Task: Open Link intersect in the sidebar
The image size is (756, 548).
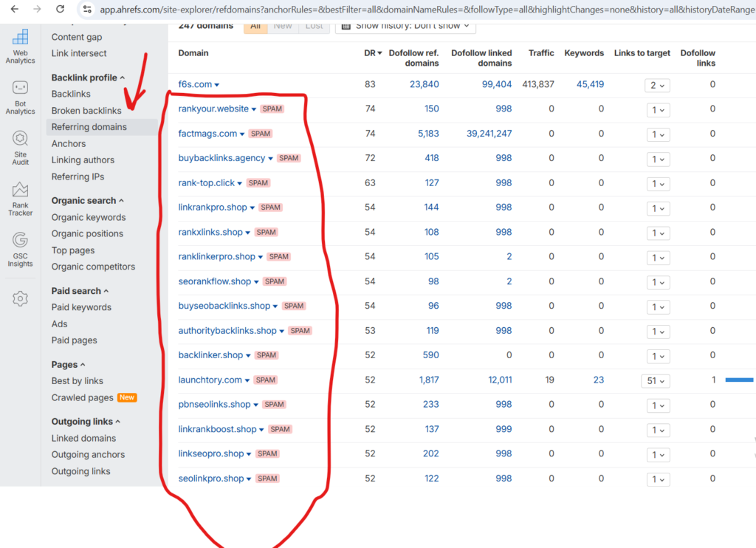Action: (x=79, y=54)
